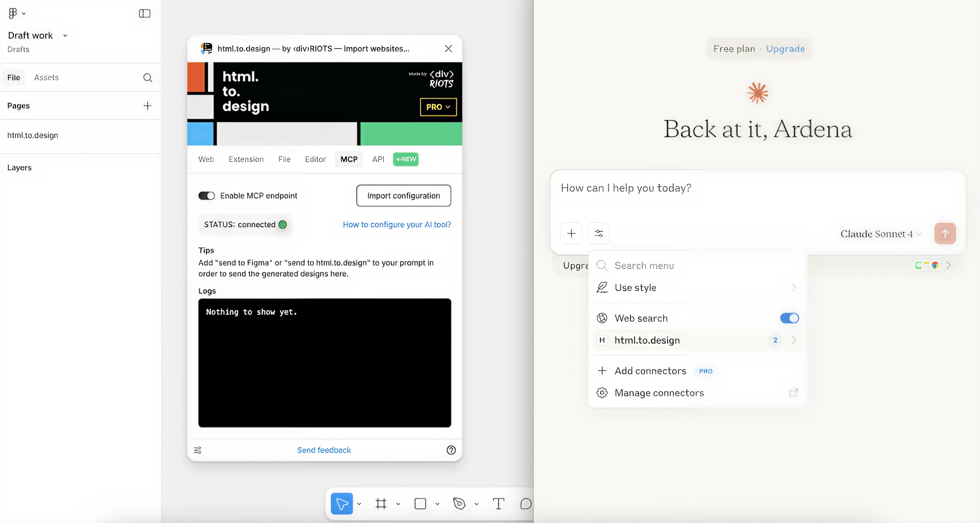Screen dimensions: 980x523
Task: Click the tools count badge 2
Action: pyautogui.click(x=775, y=340)
